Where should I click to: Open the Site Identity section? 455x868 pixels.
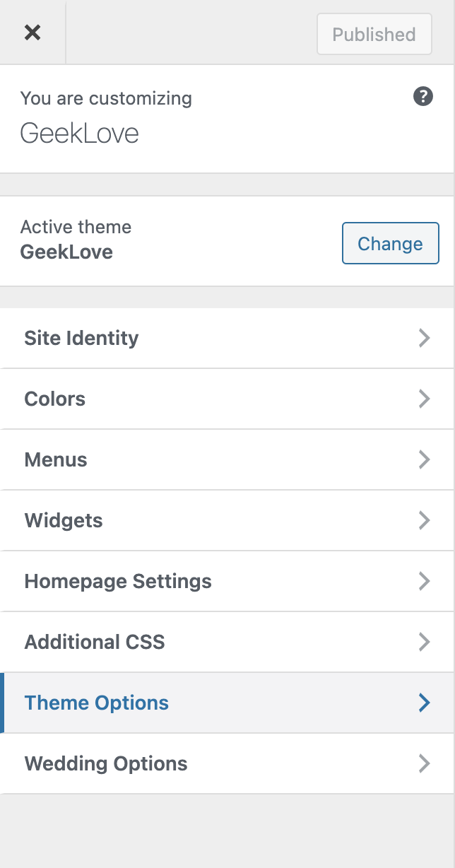[x=81, y=338]
